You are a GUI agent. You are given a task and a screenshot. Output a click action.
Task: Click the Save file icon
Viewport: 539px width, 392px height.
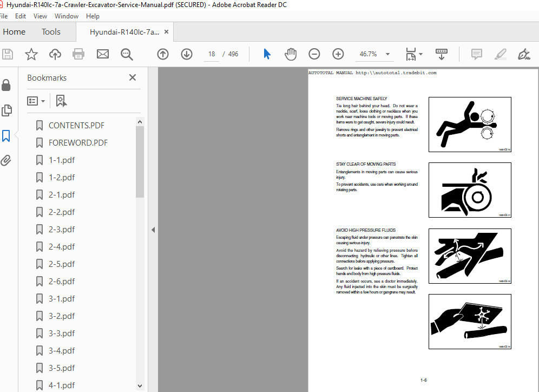click(x=7, y=54)
